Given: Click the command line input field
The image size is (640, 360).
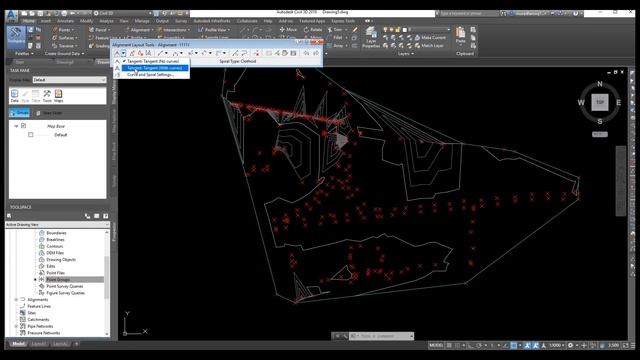Looking at the screenshot, I should pyautogui.click(x=385, y=336).
